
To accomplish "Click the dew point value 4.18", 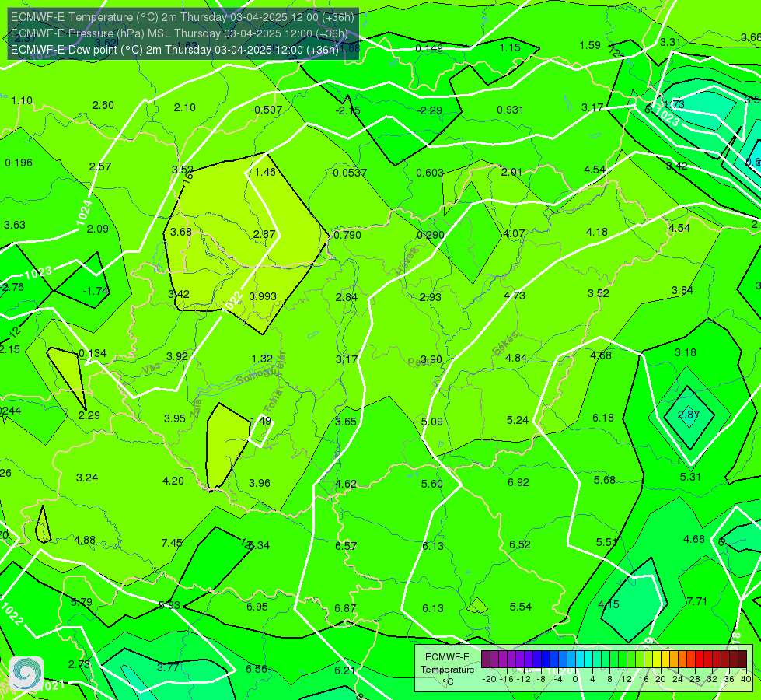I will click(x=597, y=233).
